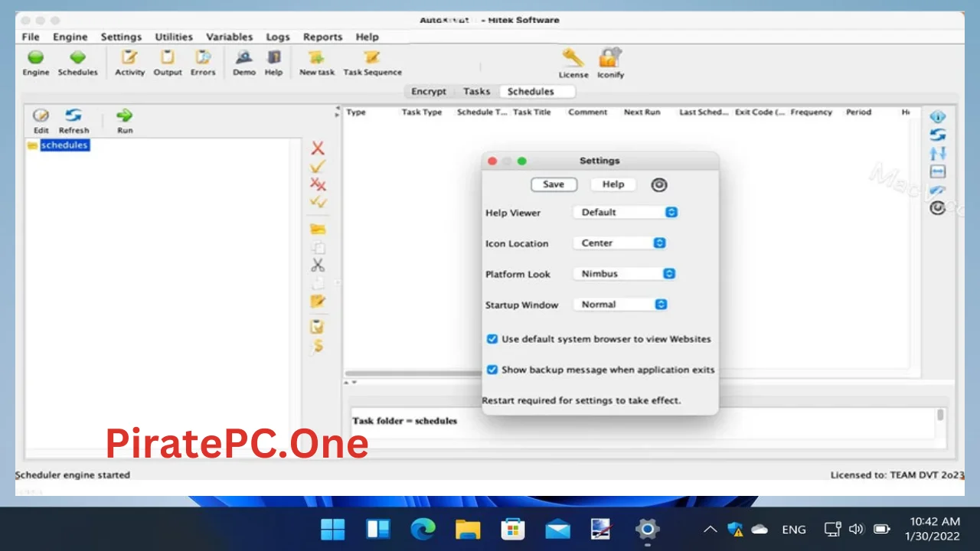This screenshot has height=551, width=980.
Task: Click the yellow note edit icon
Action: click(318, 302)
